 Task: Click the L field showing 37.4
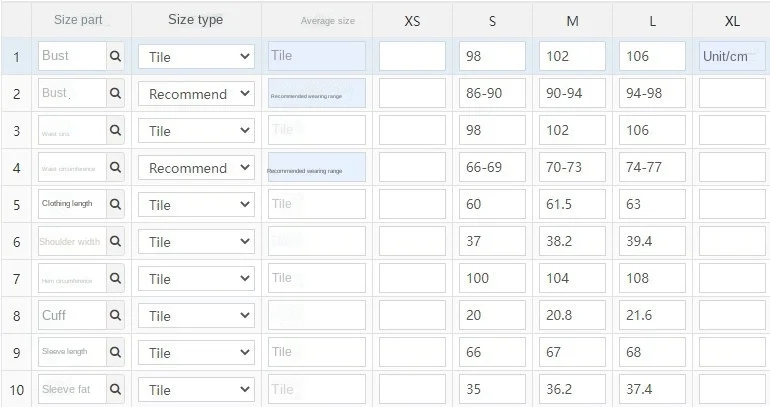point(652,390)
